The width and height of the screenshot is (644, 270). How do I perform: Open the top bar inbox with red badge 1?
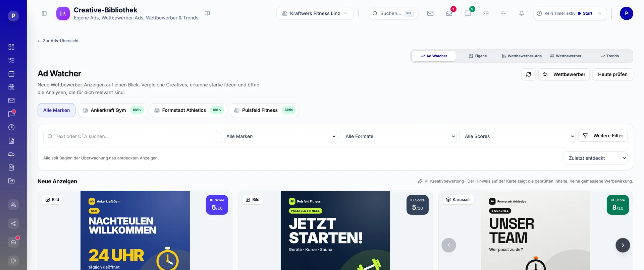tap(449, 13)
